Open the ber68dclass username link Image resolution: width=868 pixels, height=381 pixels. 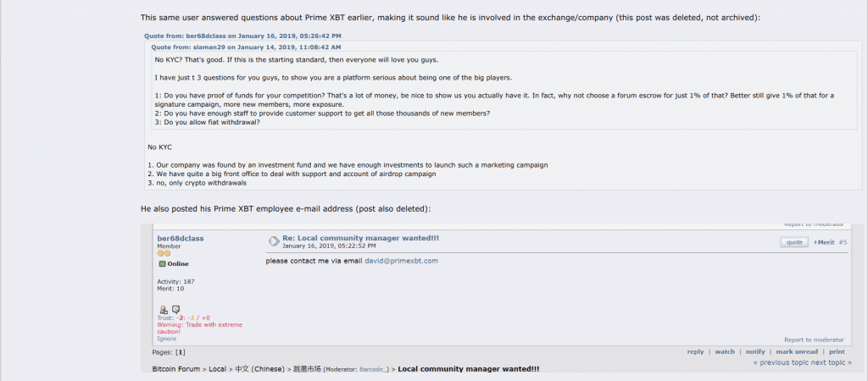pos(181,238)
